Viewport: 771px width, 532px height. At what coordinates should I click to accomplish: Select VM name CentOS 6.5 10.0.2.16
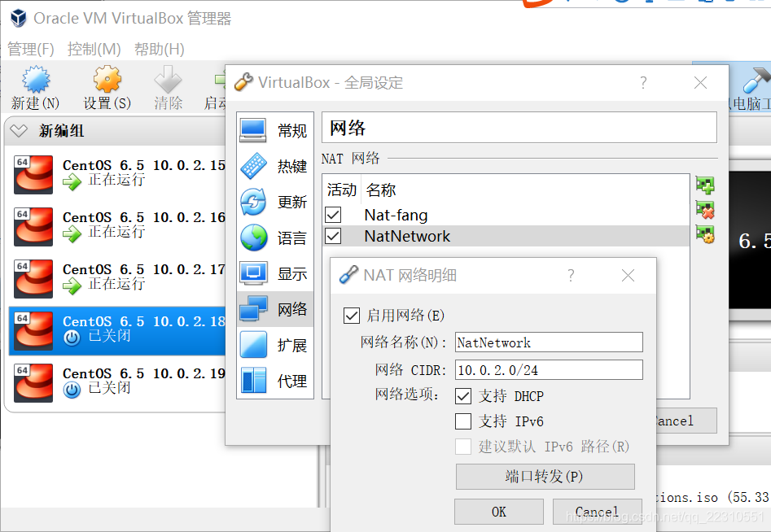point(144,218)
